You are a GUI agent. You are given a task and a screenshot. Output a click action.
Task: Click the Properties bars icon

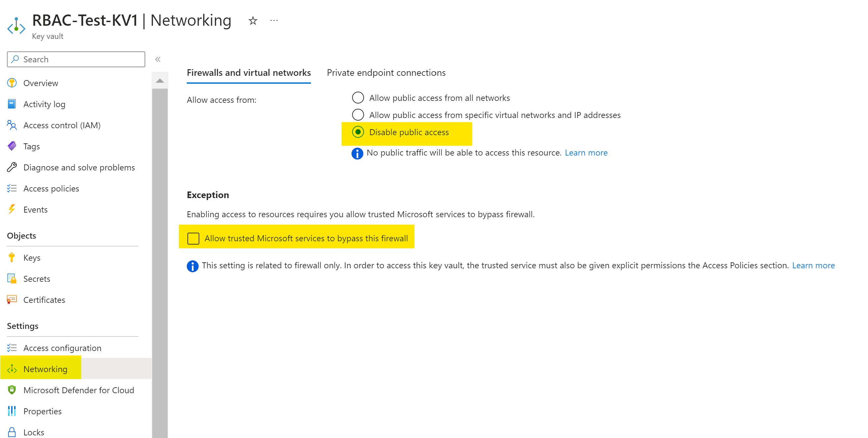point(12,411)
